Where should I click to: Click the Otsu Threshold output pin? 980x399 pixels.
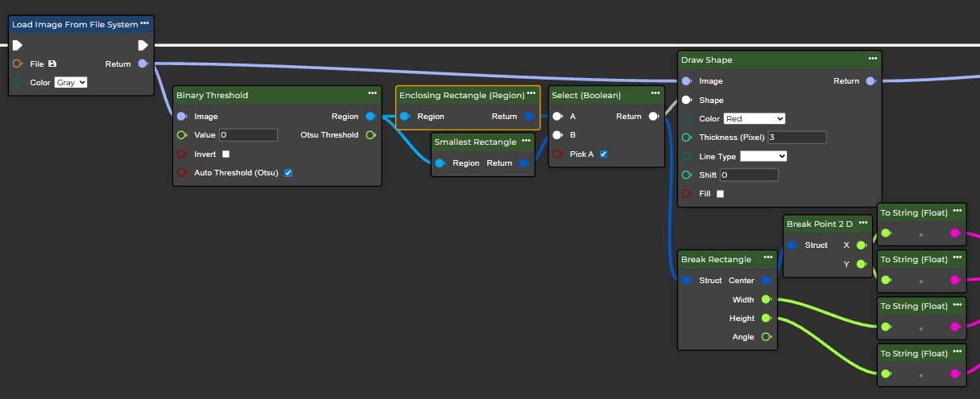(x=370, y=135)
